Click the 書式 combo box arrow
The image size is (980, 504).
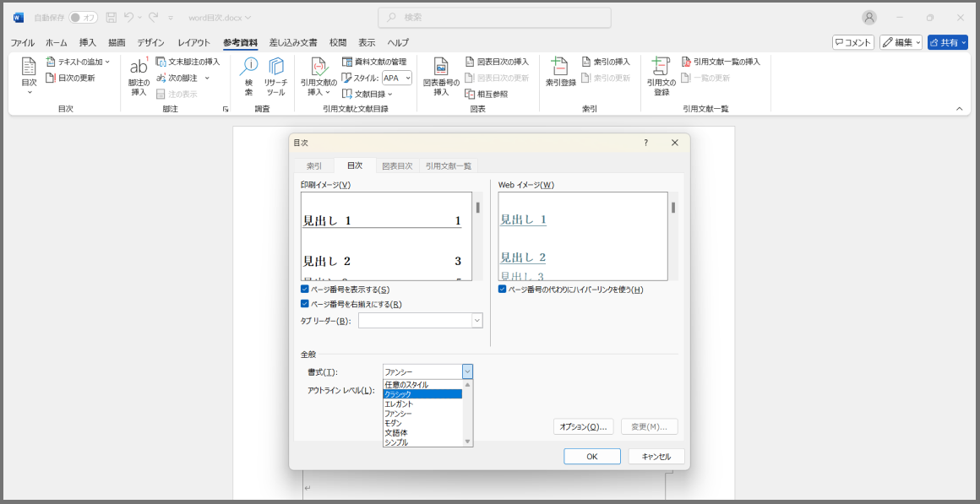click(467, 371)
